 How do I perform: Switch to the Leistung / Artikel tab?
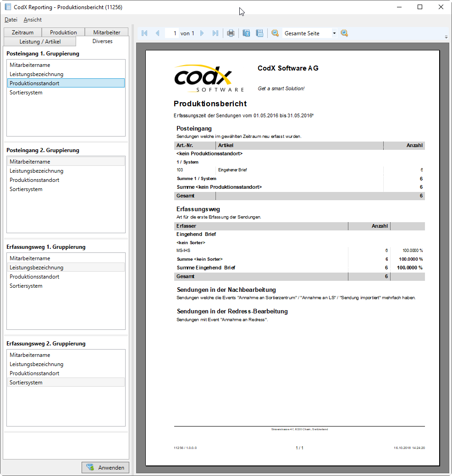40,42
